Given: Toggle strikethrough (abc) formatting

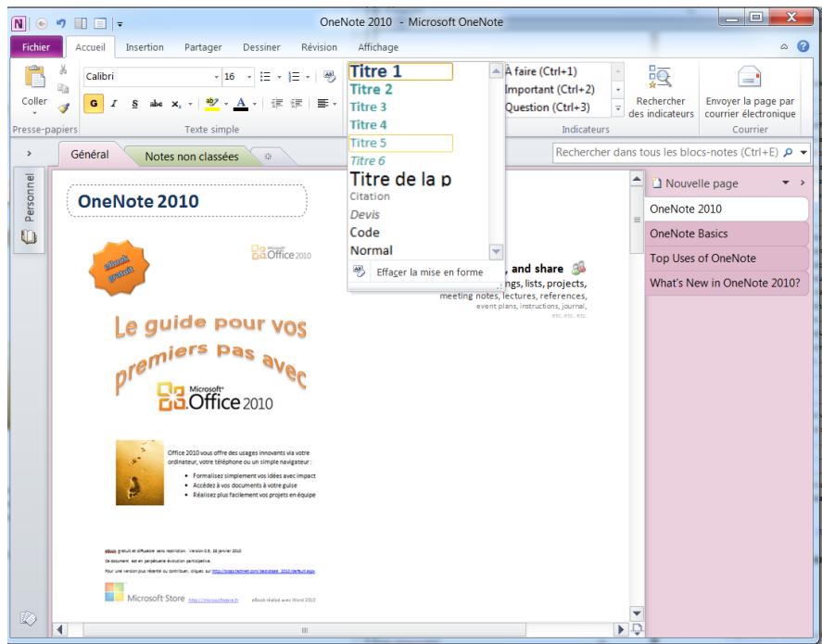Looking at the screenshot, I should (x=156, y=104).
